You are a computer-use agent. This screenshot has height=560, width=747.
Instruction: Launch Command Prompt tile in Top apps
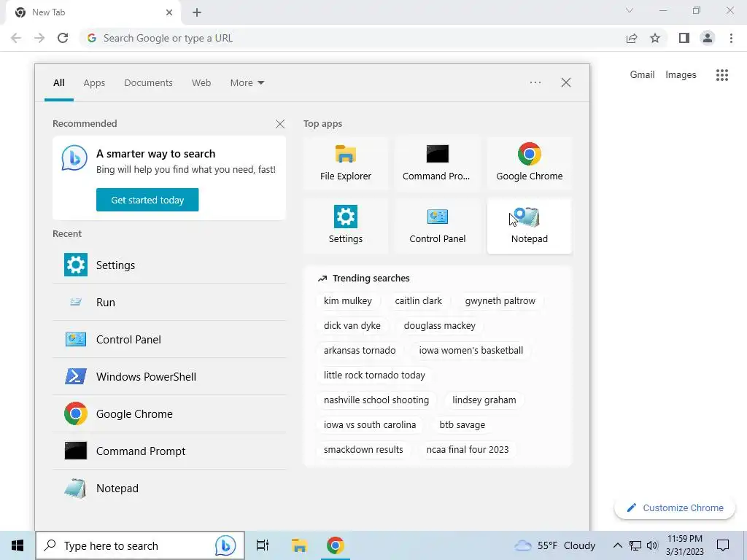(x=437, y=163)
